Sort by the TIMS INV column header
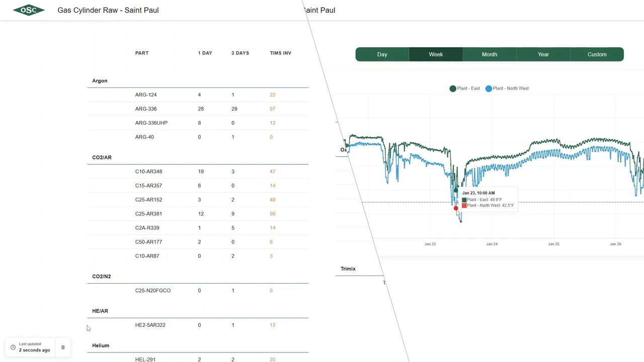This screenshot has height=362, width=644. coord(280,53)
